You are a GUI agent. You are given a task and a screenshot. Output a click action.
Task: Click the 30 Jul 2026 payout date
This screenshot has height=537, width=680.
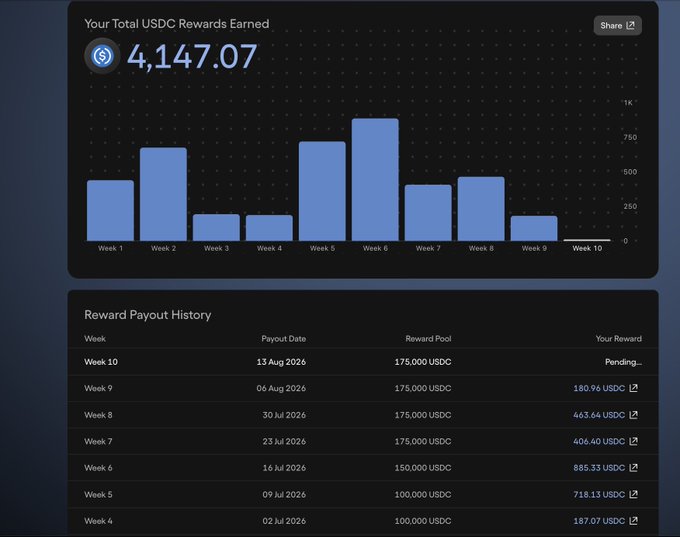[x=284, y=415]
